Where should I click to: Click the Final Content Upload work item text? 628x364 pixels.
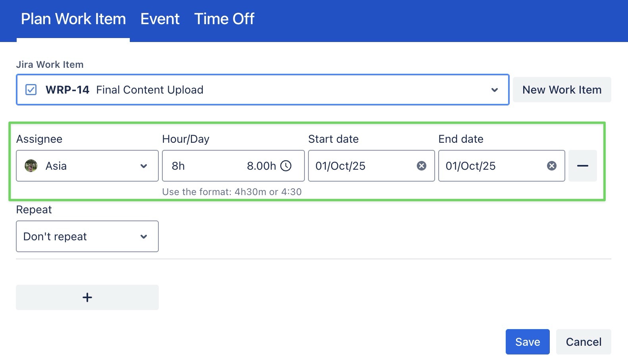[150, 90]
